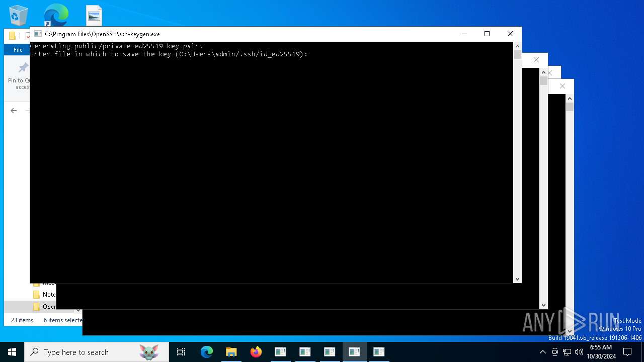Click the highlighted active console taskbar button
Image resolution: width=644 pixels, height=362 pixels.
pyautogui.click(x=354, y=352)
